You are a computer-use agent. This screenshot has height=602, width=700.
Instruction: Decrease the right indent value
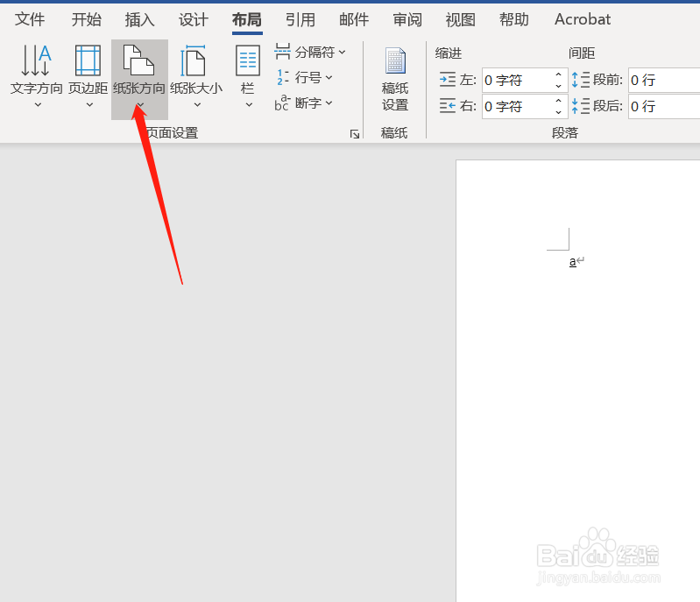[x=558, y=112]
